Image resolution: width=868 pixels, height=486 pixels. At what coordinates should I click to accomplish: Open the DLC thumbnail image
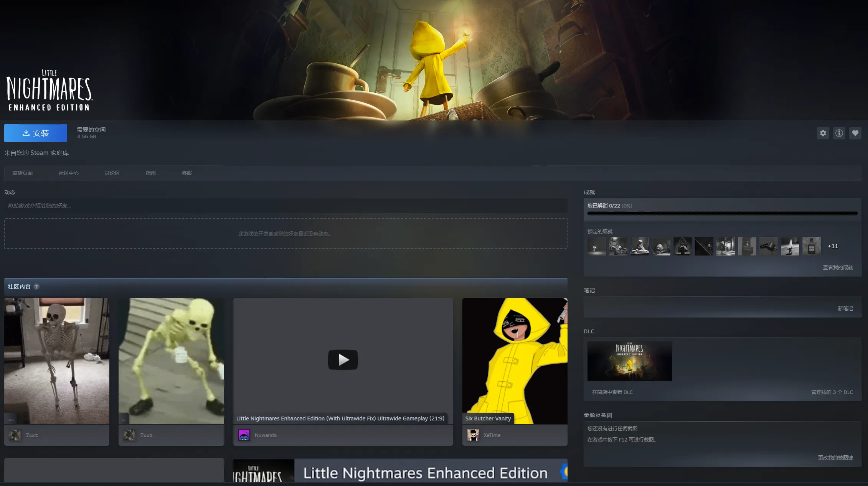click(x=629, y=361)
